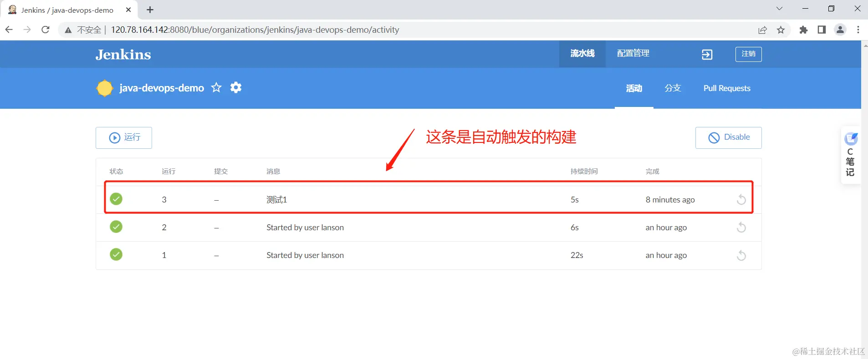
Task: Click the 6s duration cell
Action: [x=574, y=228]
